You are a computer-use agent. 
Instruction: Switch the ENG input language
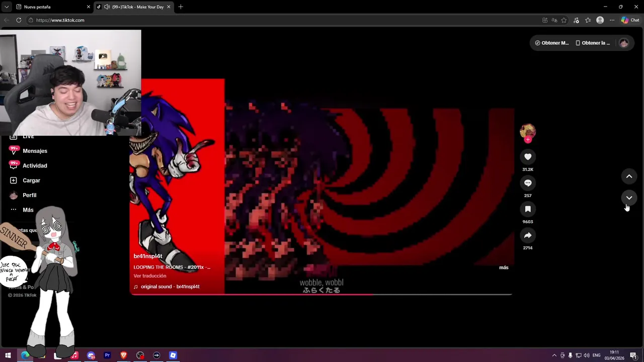coord(597,355)
